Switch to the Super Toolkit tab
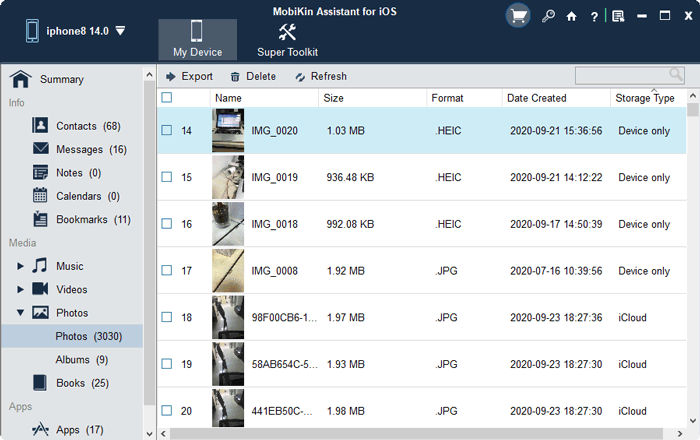700x440 pixels. tap(287, 39)
